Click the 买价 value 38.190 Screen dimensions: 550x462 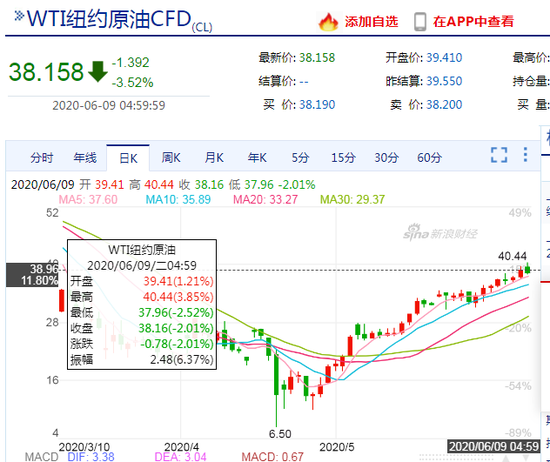[317, 105]
